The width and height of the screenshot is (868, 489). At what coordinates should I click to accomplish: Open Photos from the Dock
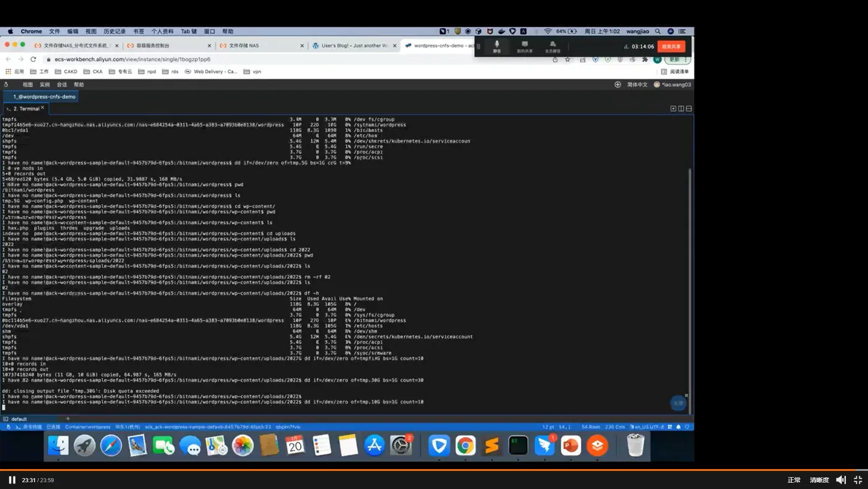[242, 446]
